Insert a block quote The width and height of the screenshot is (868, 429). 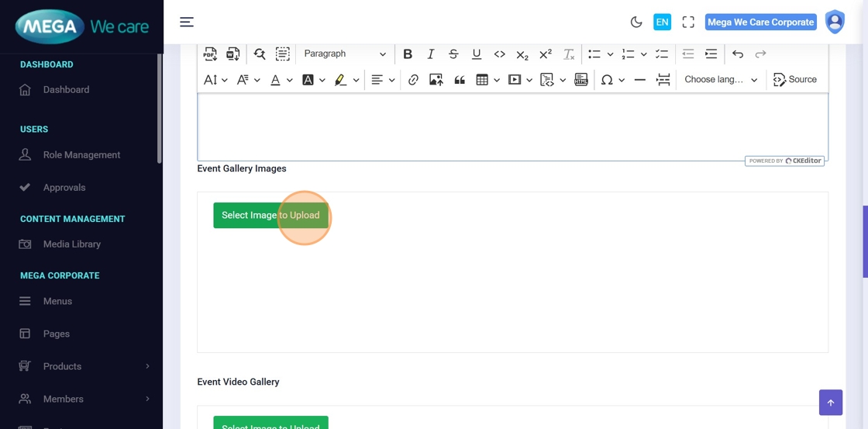click(460, 80)
